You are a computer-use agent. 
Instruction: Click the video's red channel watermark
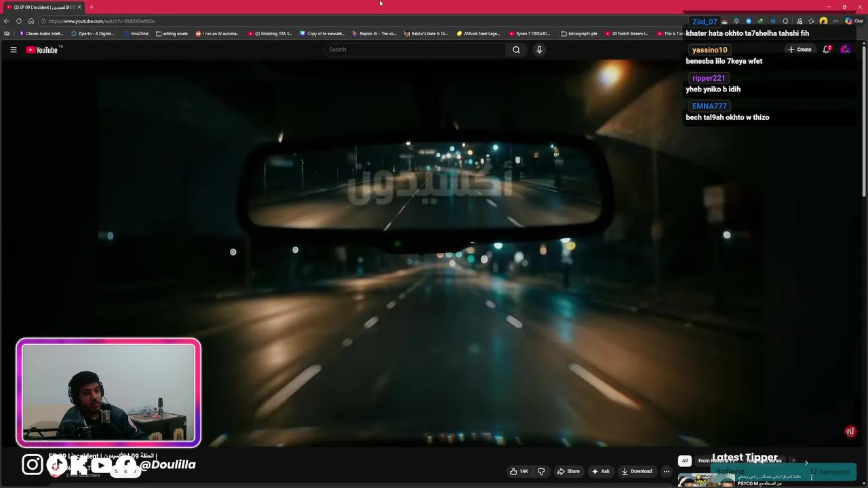click(850, 431)
